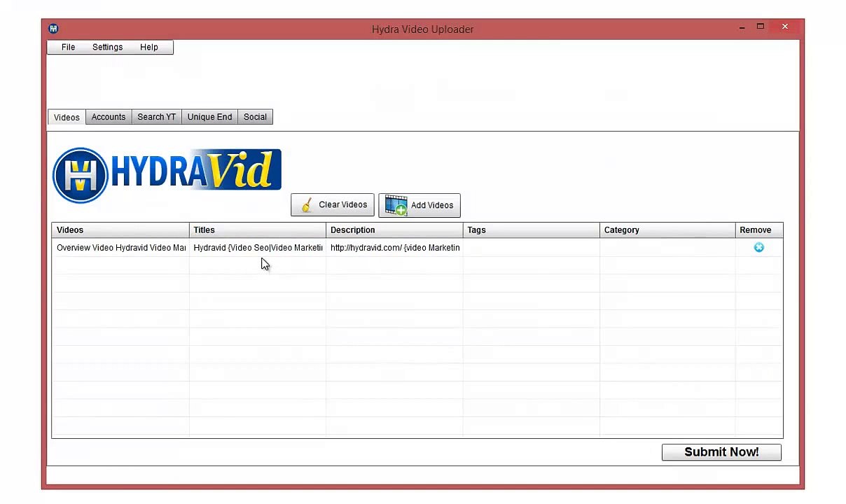Close the Hydra Video Uploader window
This screenshot has width=846, height=504.
[785, 27]
